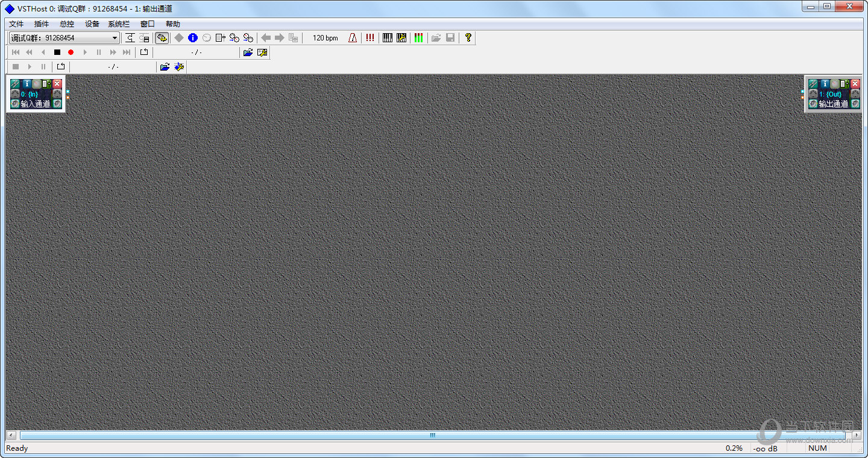Open the recorder configuration wrench icon
Viewport: 868px width, 458px height.
coord(179,66)
